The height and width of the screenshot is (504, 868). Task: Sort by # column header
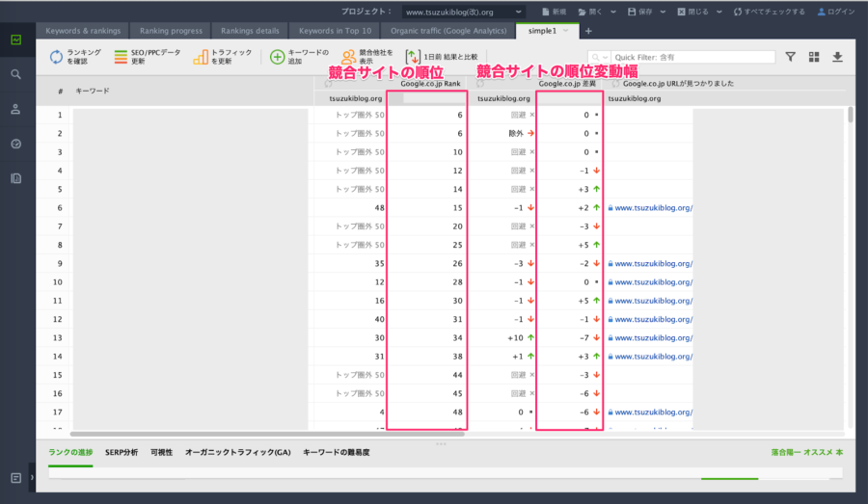[x=60, y=91]
